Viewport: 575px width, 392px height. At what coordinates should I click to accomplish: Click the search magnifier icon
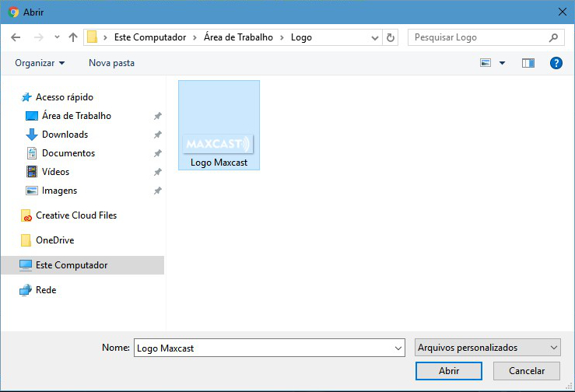tap(554, 37)
